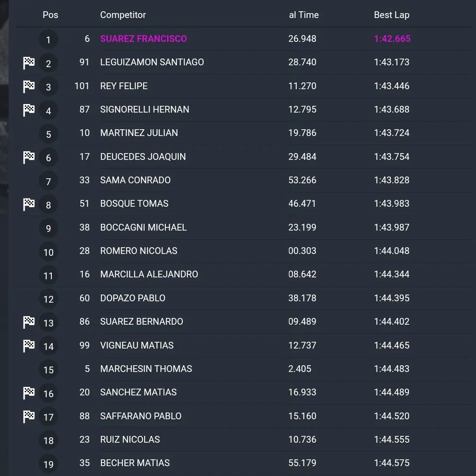Click the al Time column header
The image size is (476, 476).
304,15
